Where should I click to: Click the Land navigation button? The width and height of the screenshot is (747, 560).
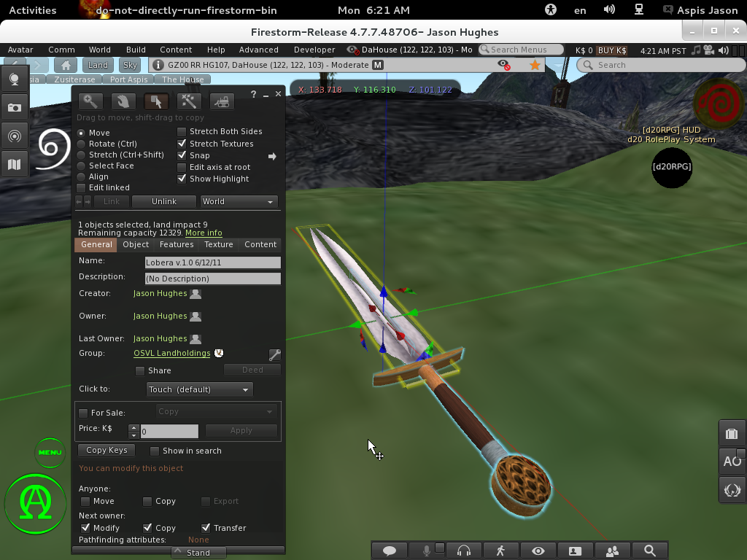click(x=98, y=65)
